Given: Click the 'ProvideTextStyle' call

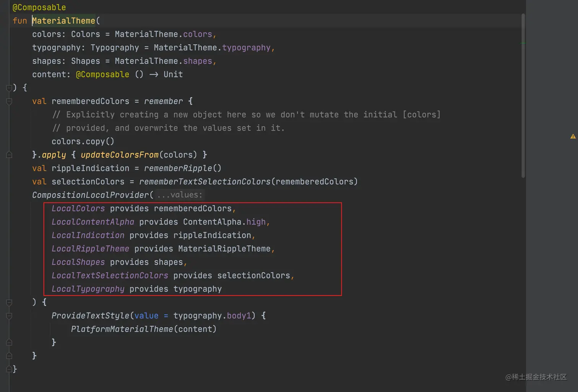Looking at the screenshot, I should (x=91, y=316).
